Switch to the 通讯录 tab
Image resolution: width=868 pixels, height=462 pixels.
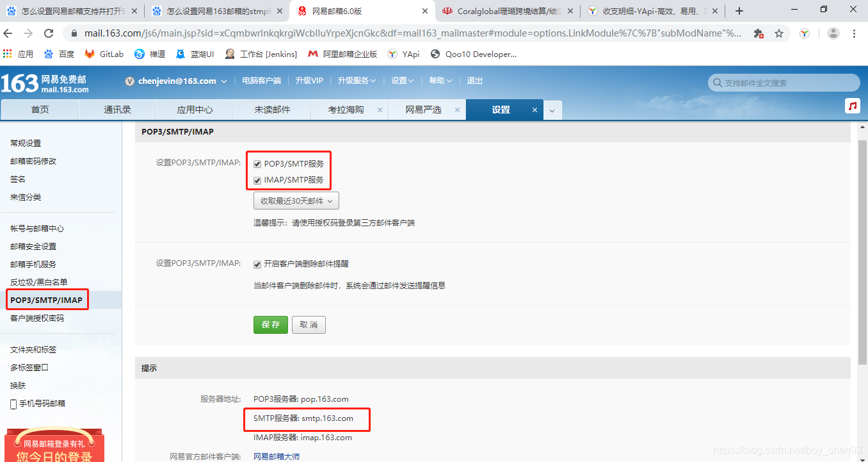point(117,109)
